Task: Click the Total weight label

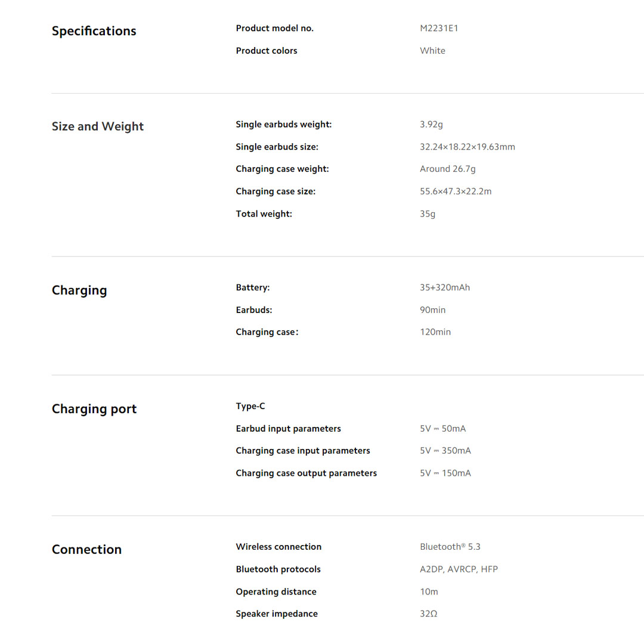Action: 264,213
